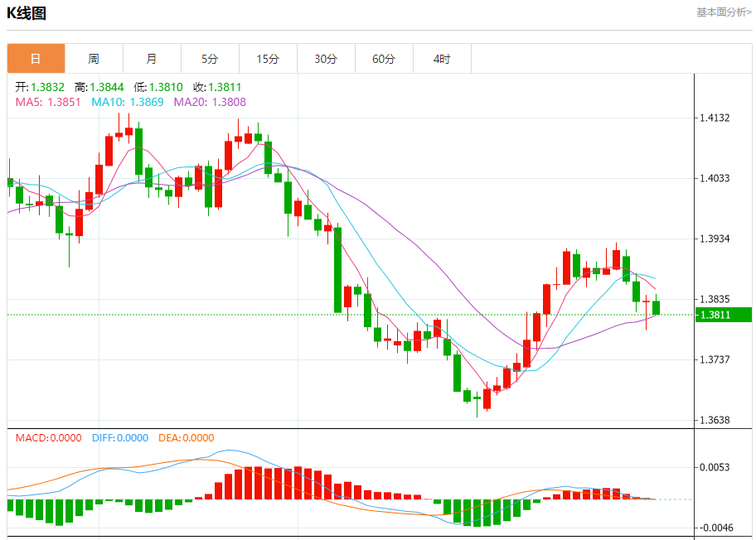
Task: Click the DEA value label
Action: coord(185,438)
